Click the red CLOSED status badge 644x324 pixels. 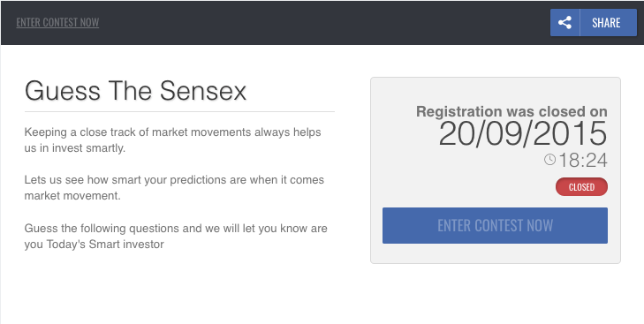point(581,187)
